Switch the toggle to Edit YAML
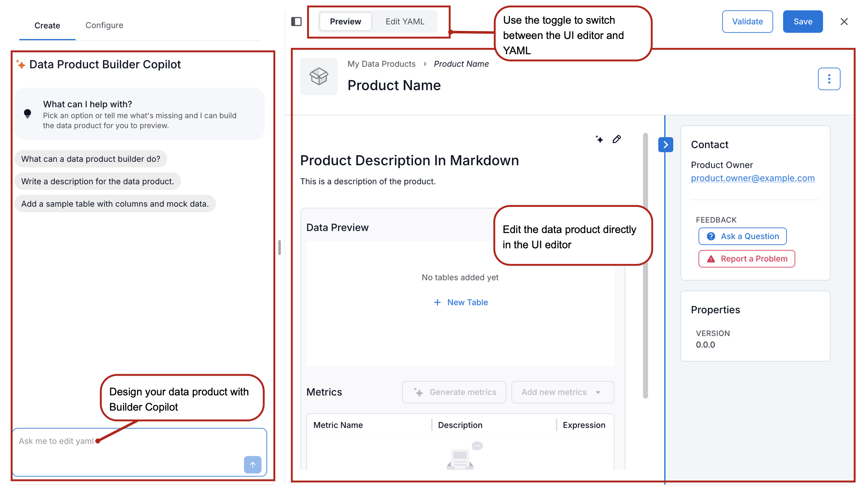 (x=405, y=22)
